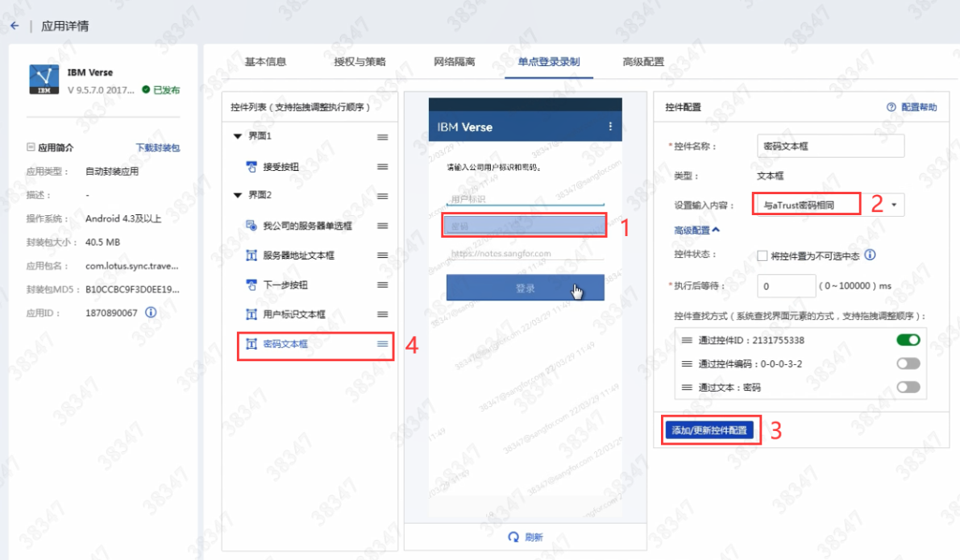Image resolution: width=960 pixels, height=560 pixels.
Task: Click the 控件名称 input field
Action: click(830, 146)
